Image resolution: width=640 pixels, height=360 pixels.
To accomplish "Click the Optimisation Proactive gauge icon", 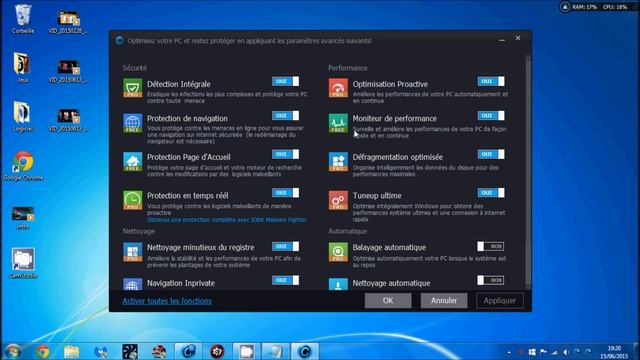I will (x=338, y=88).
